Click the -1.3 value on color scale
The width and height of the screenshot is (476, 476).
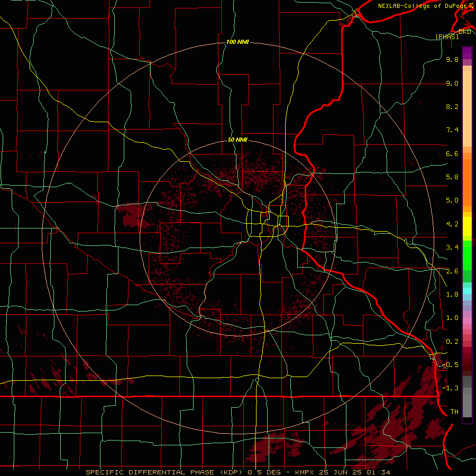pyautogui.click(x=450, y=388)
